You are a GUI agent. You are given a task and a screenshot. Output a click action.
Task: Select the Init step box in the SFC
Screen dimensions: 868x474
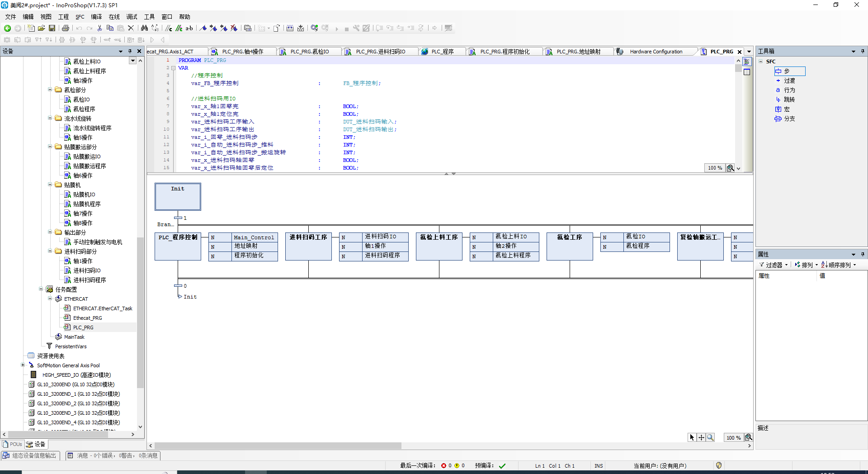tap(178, 196)
